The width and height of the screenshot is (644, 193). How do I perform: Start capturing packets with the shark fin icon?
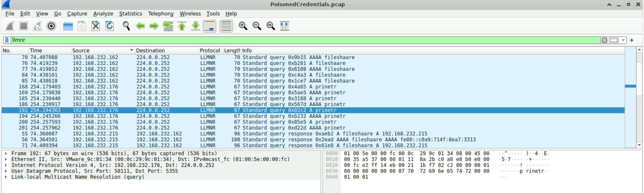(x=10, y=26)
